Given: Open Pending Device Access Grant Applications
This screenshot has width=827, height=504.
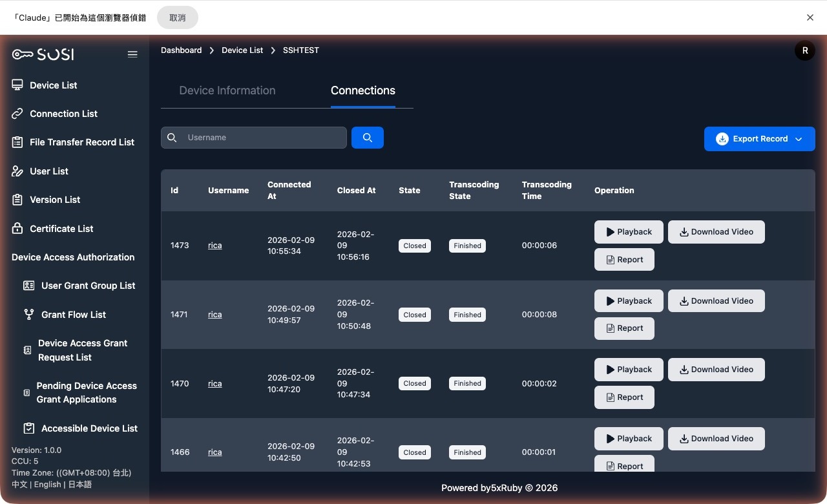Looking at the screenshot, I should click(x=26, y=392).
